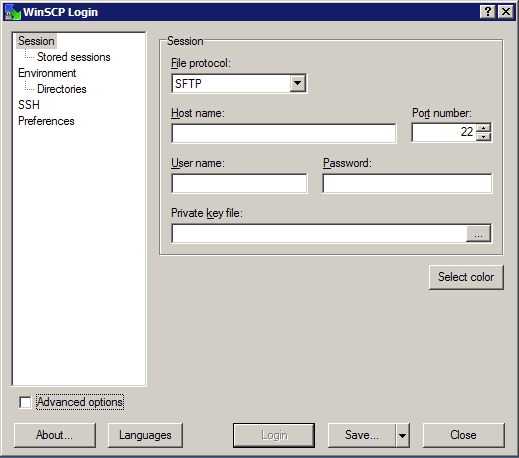Click into the Password field

click(x=407, y=183)
